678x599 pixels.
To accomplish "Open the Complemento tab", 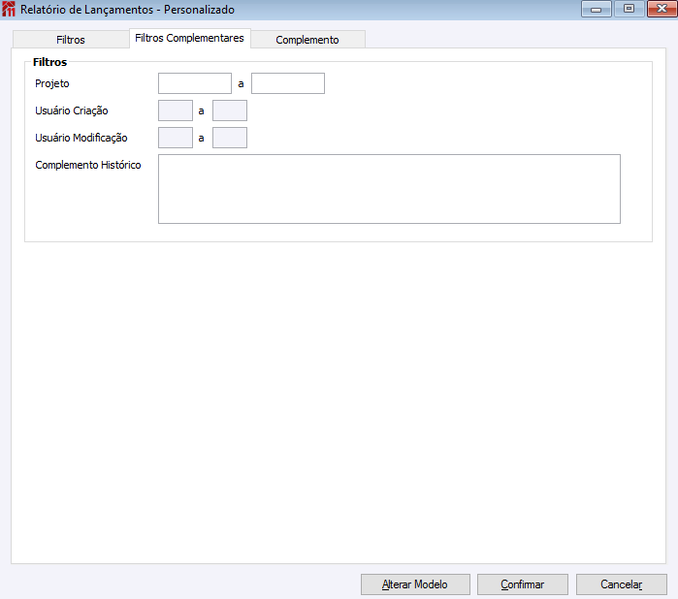I will (308, 39).
